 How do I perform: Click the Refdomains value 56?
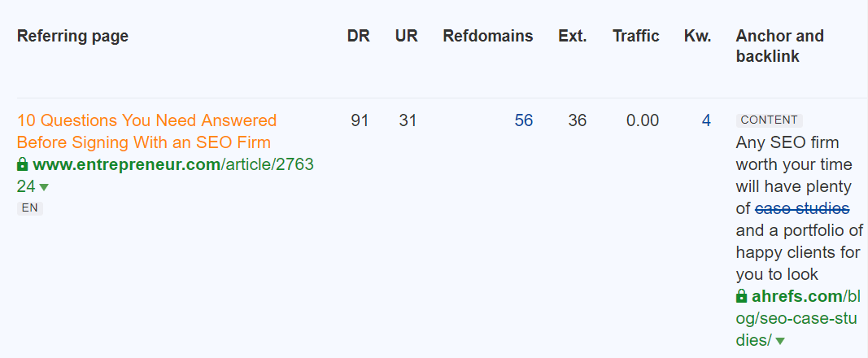[524, 120]
